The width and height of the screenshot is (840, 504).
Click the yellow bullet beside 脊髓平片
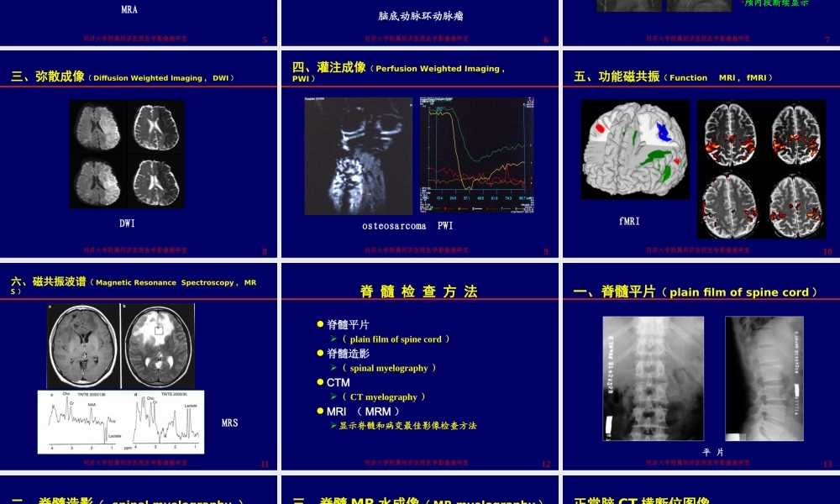pyautogui.click(x=318, y=324)
